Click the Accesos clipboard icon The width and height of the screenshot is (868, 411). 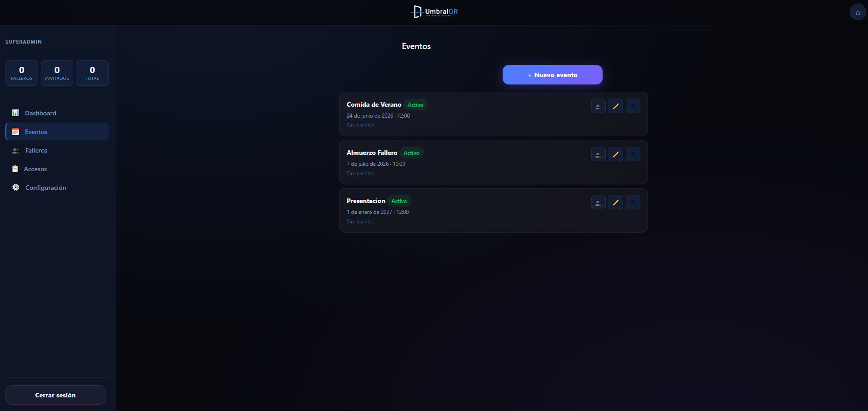15,169
